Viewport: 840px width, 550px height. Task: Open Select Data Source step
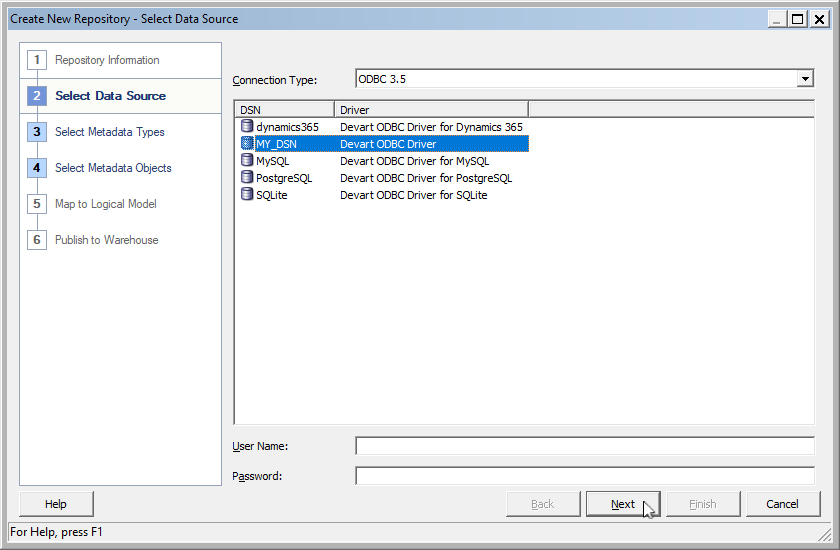[110, 96]
